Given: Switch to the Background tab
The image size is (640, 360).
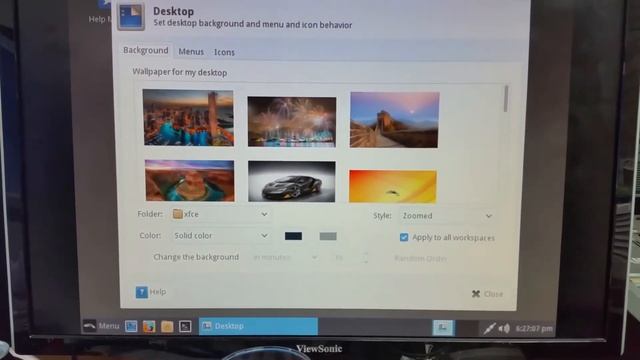Looking at the screenshot, I should pyautogui.click(x=146, y=51).
